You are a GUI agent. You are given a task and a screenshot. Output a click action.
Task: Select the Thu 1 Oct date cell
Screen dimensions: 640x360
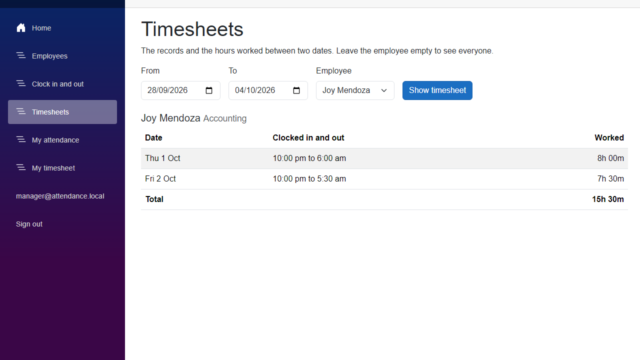coord(162,158)
